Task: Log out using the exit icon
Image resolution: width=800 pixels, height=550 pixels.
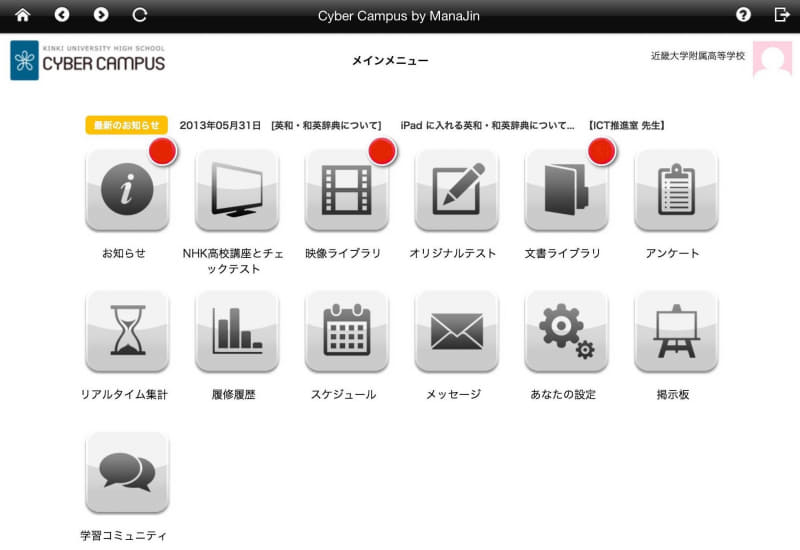Action: pos(782,15)
